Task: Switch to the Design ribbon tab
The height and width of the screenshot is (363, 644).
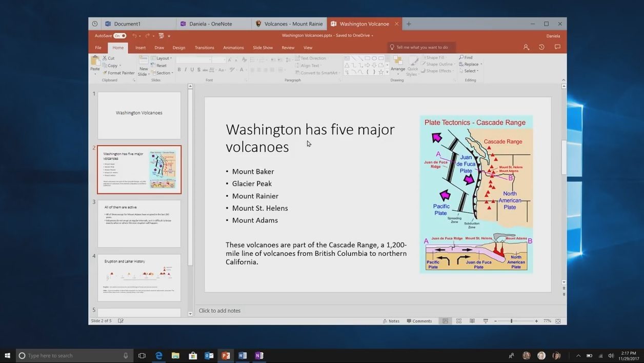Action: 179,48
